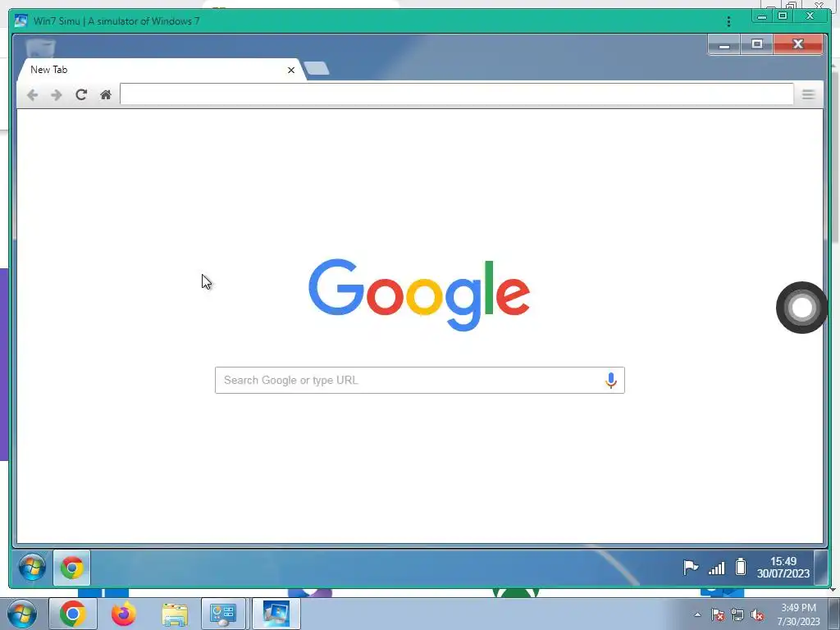Click the Google logo

[419, 294]
